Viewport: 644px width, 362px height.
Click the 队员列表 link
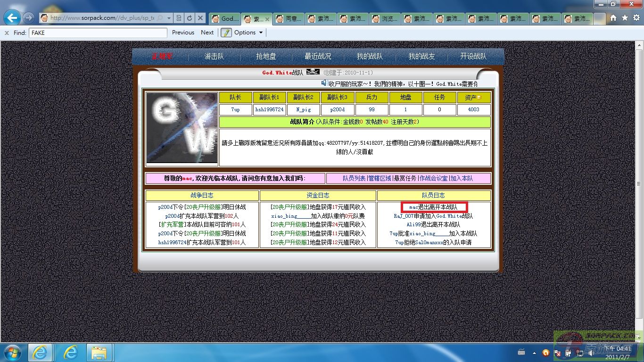[x=354, y=178]
